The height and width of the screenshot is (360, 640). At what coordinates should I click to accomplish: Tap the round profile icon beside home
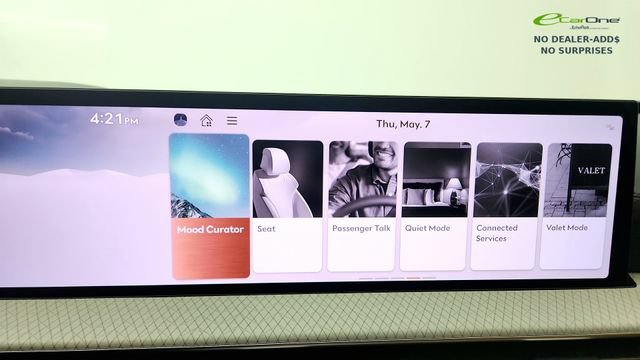click(180, 120)
